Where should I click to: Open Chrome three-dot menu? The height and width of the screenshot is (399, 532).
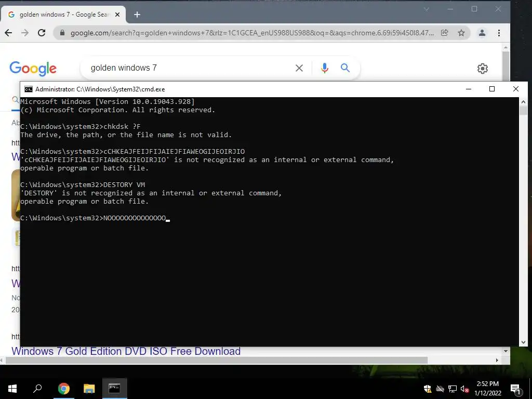point(499,33)
